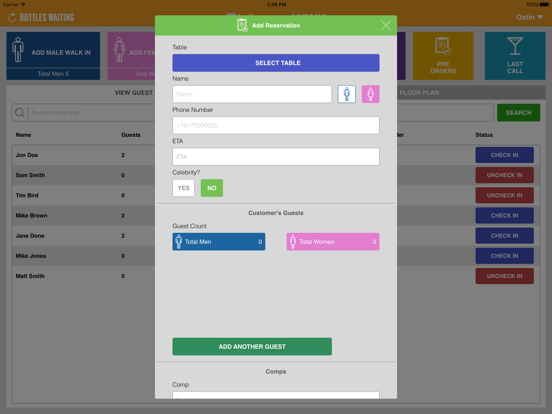Tap the Total Men count button

click(219, 242)
